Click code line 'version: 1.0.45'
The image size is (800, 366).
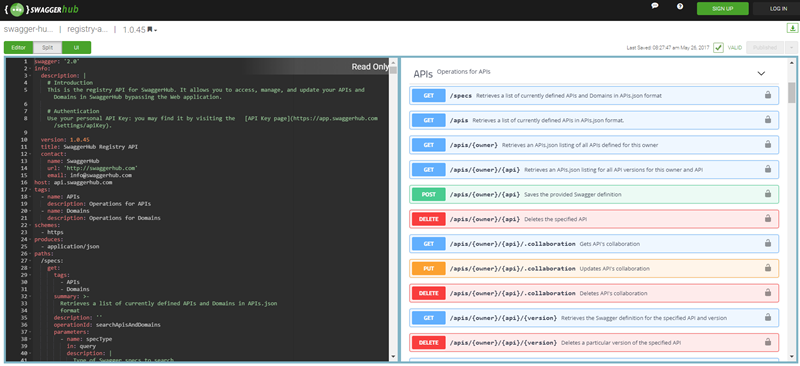[x=65, y=139]
